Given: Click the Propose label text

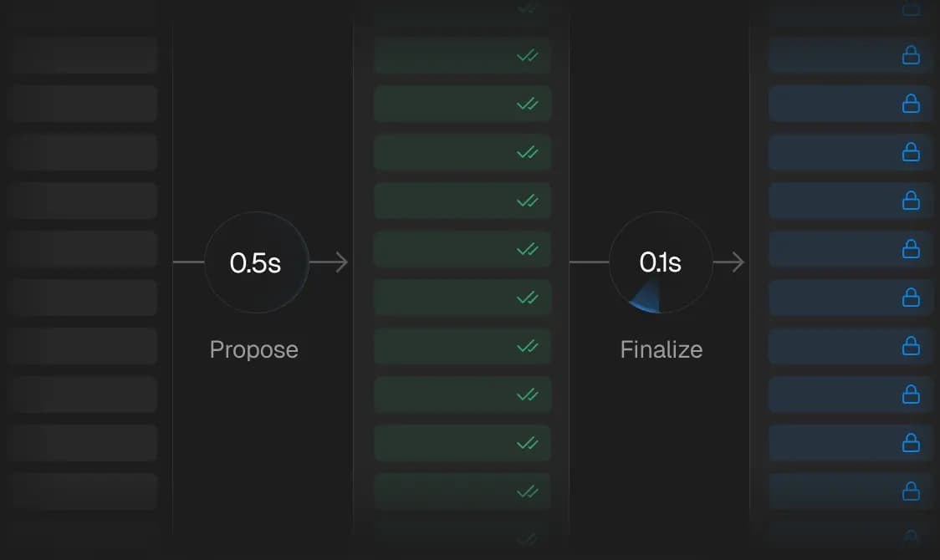Looking at the screenshot, I should [x=253, y=349].
